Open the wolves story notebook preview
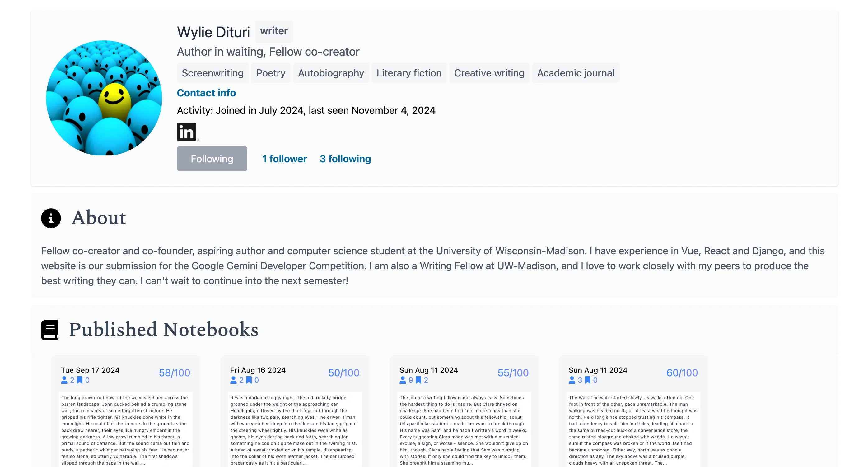This screenshot has height=467, width=868. (x=125, y=430)
